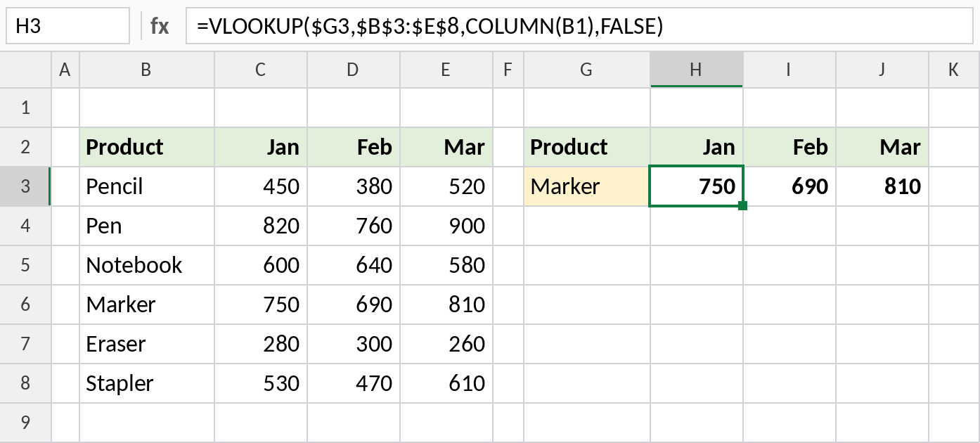The width and height of the screenshot is (980, 443).
Task: Select row 5 header
Action: pos(25,265)
